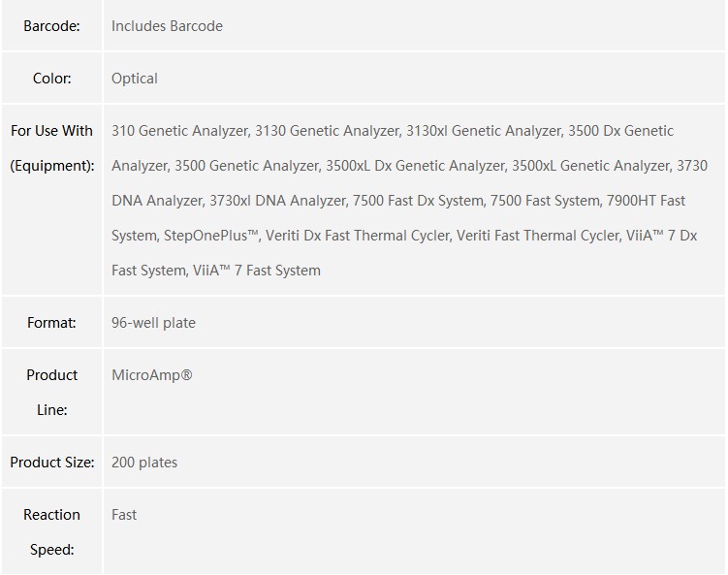
Task: Click the Veriti Fast Thermal Cycler text
Action: point(538,236)
